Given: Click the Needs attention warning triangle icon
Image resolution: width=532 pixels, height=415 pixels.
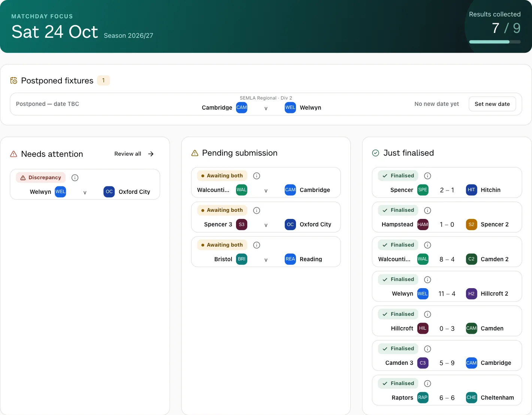Looking at the screenshot, I should [x=14, y=154].
